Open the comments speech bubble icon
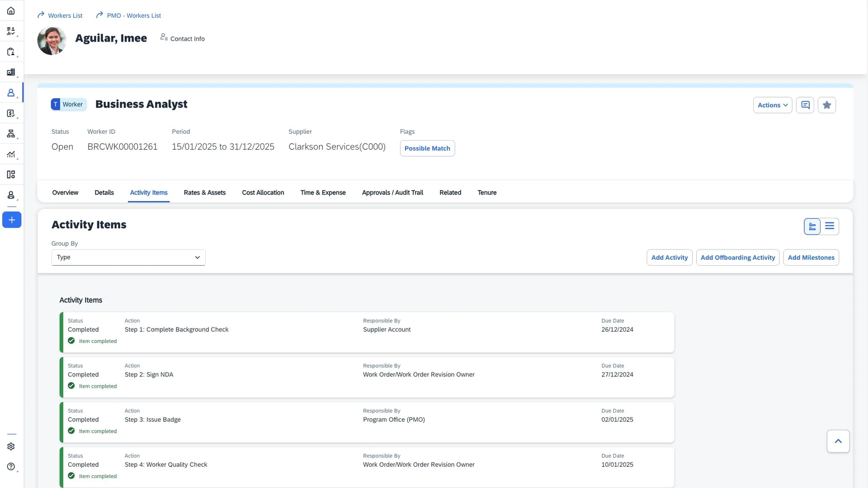This screenshot has height=488, width=868. [x=805, y=105]
